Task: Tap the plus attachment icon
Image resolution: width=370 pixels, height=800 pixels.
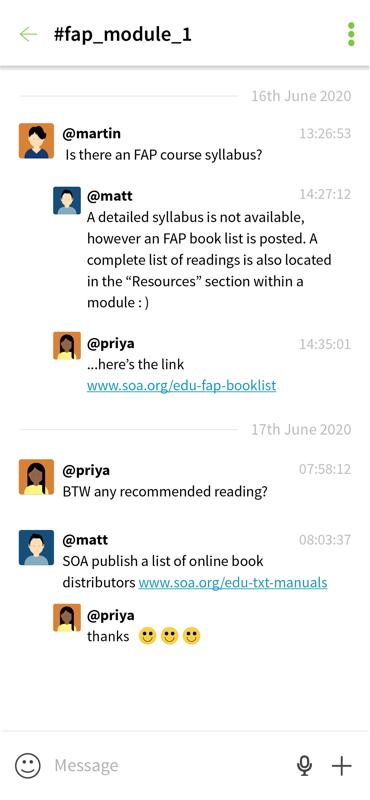Action: coord(342,765)
